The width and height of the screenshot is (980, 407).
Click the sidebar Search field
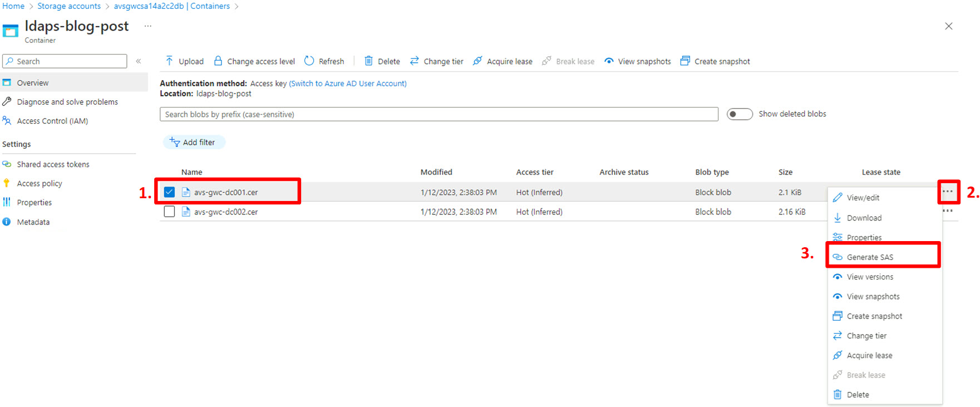click(x=65, y=61)
